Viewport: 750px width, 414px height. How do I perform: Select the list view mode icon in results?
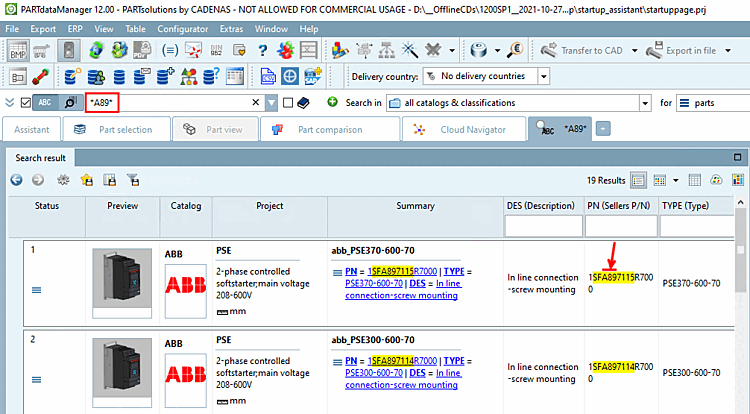coord(639,180)
